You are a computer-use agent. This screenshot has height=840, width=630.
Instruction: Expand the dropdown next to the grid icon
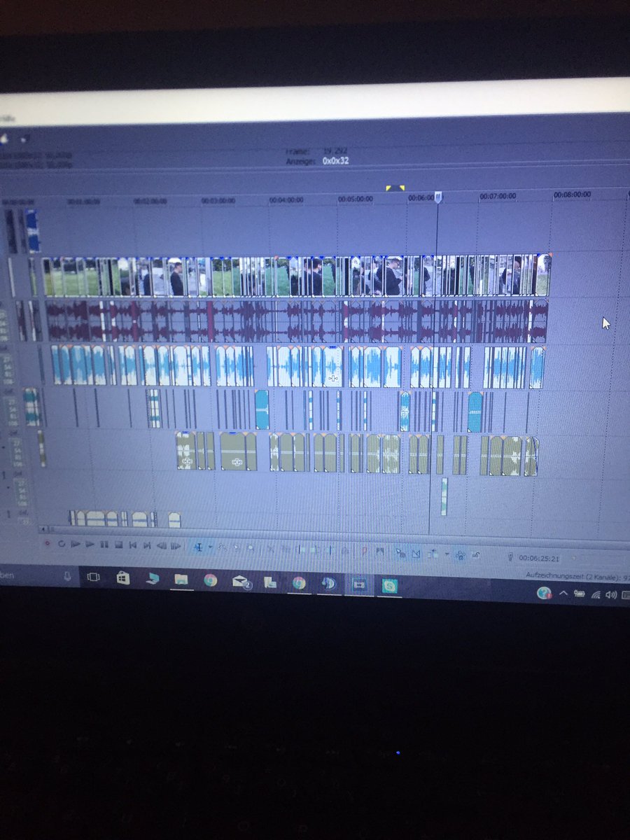coord(447,552)
